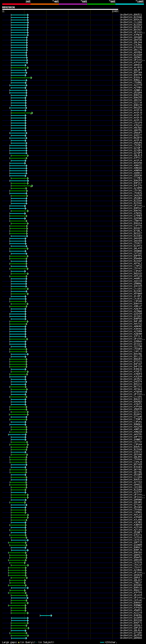Select hit label UniRef100_Q0JRF1

[x=131, y=296]
